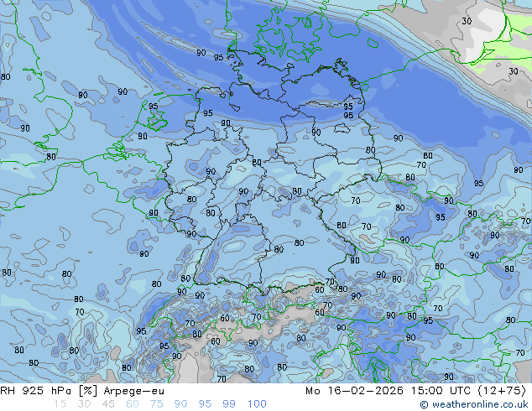Click legend value 30
This screenshot has height=411, width=532.
[x=84, y=404]
